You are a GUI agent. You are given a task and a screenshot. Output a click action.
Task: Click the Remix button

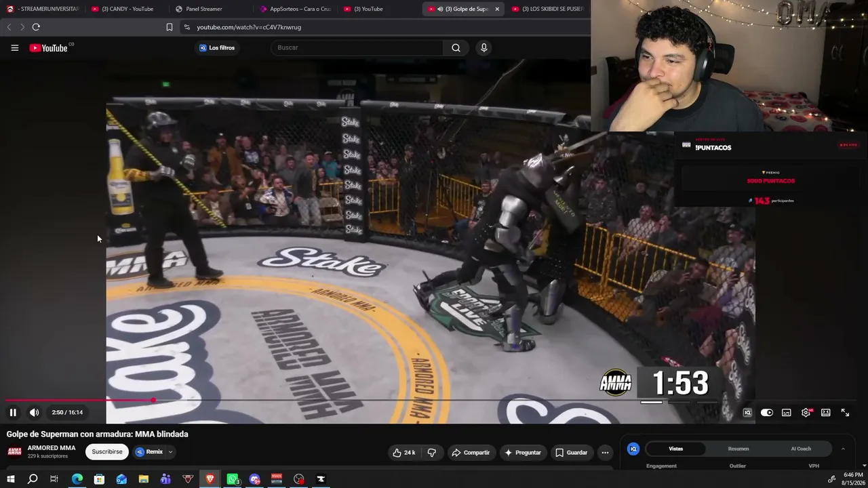pyautogui.click(x=149, y=452)
